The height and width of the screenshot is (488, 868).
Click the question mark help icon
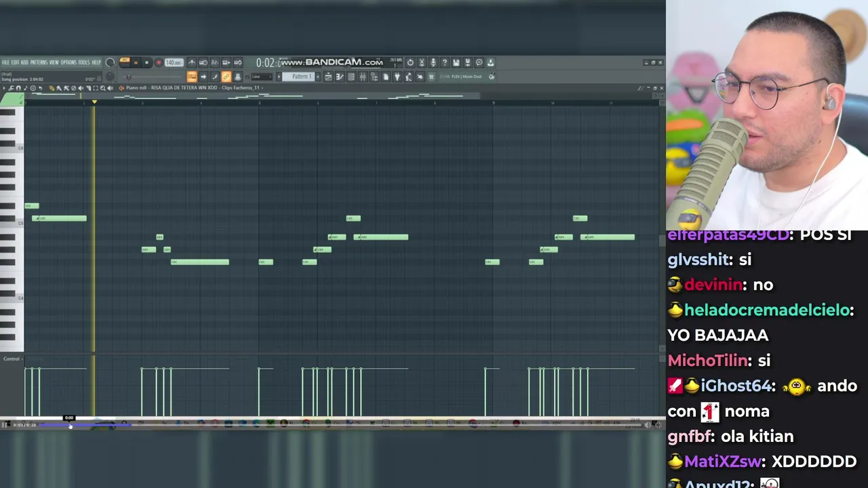(445, 62)
